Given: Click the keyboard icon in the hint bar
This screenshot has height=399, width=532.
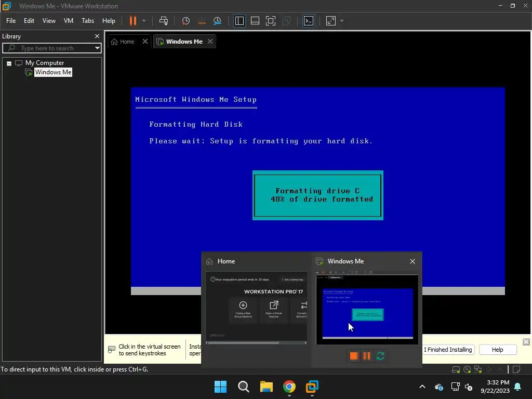Looking at the screenshot, I should (x=111, y=350).
